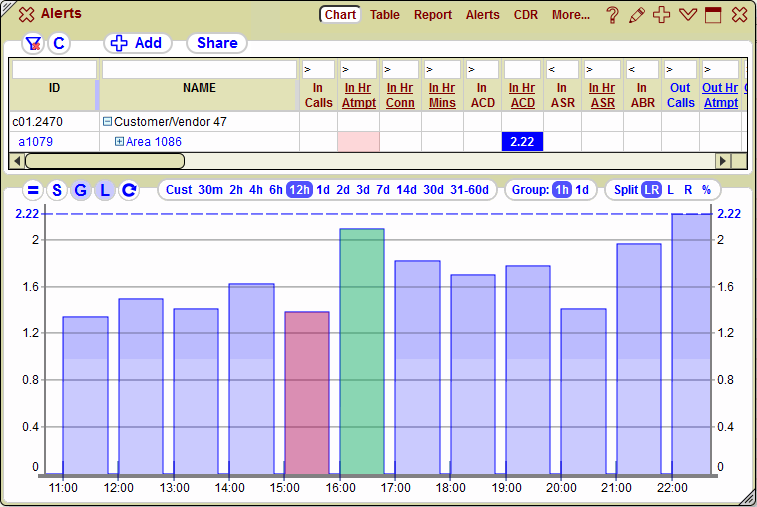Select the 31-60d time range
Screen dimensions: 757x507
click(469, 190)
